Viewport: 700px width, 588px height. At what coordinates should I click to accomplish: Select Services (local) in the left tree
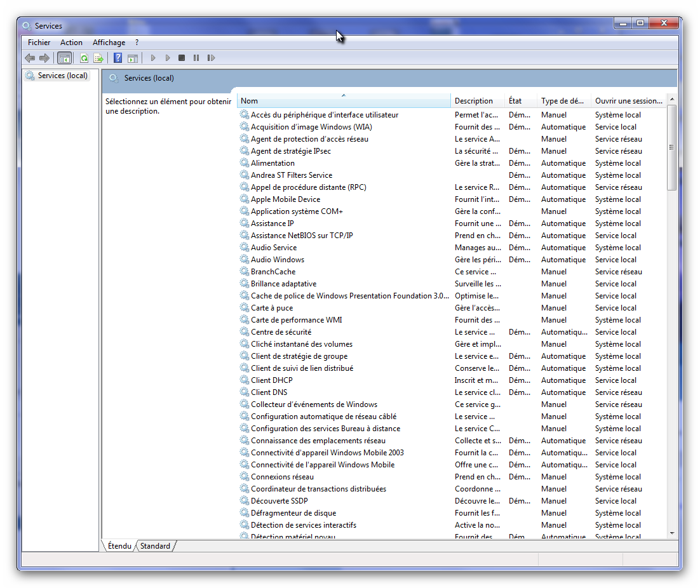click(x=62, y=76)
